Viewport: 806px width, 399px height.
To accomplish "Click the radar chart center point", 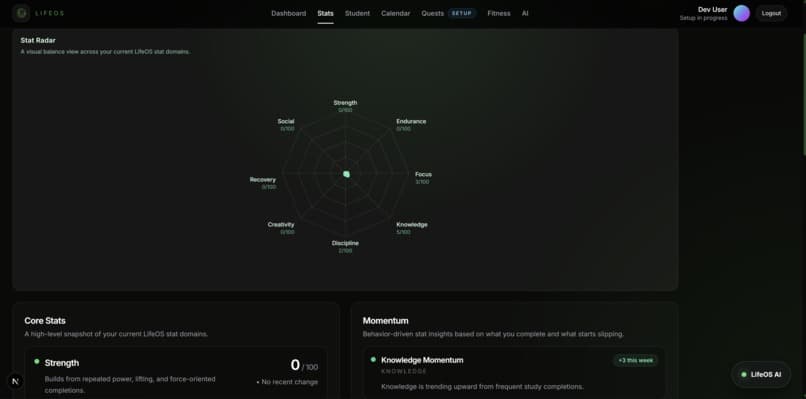I will click(346, 174).
